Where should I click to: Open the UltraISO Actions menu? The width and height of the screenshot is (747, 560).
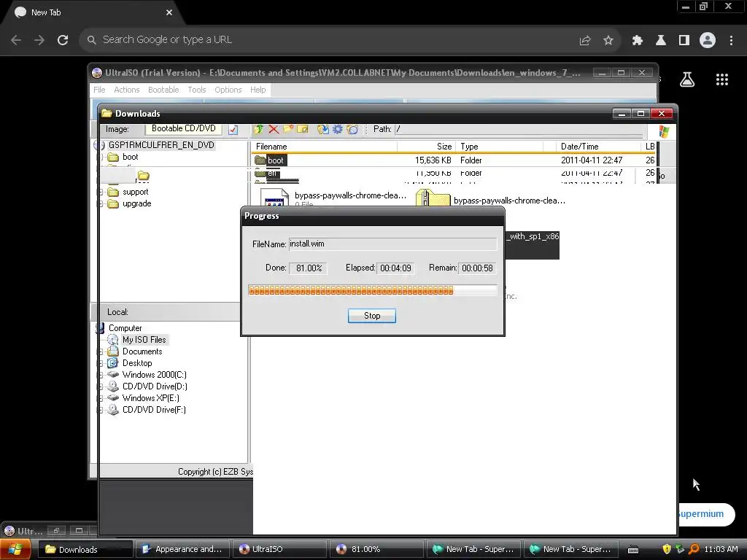pos(127,90)
